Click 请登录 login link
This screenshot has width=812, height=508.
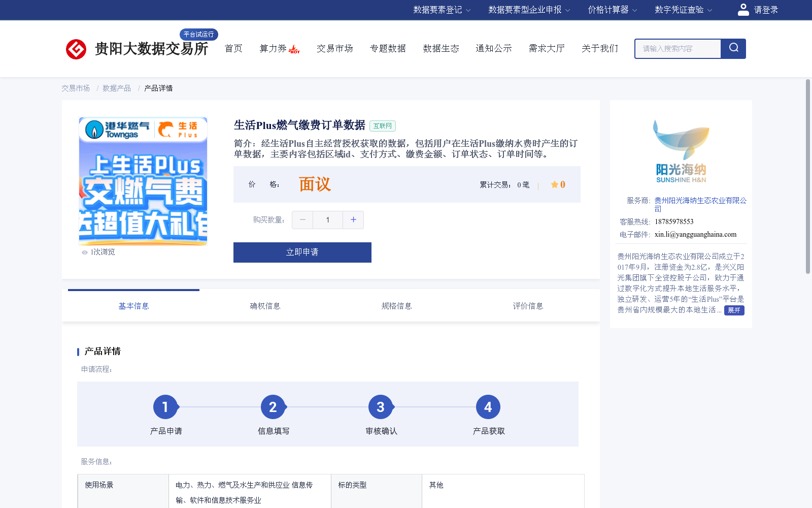click(x=766, y=10)
